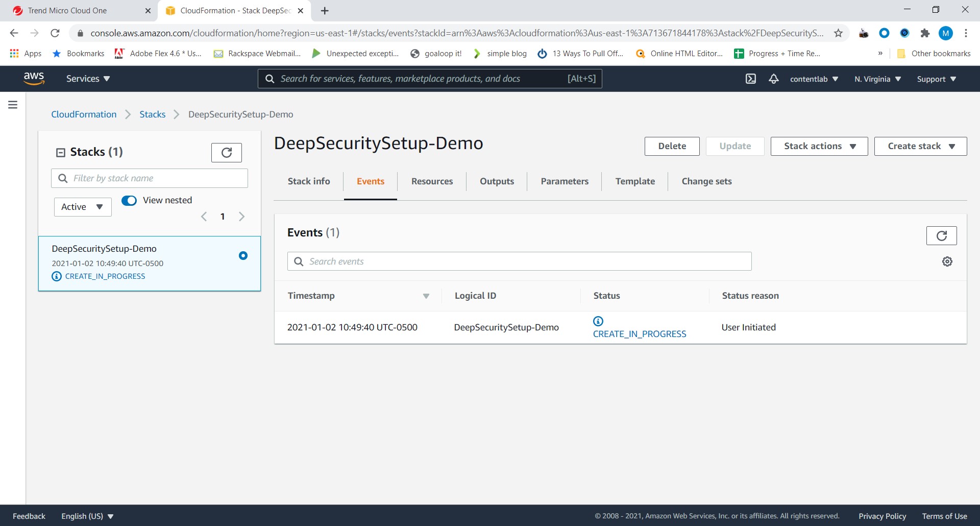Open the Rackspace Webmail bookmark
The height and width of the screenshot is (526, 980).
pyautogui.click(x=257, y=54)
